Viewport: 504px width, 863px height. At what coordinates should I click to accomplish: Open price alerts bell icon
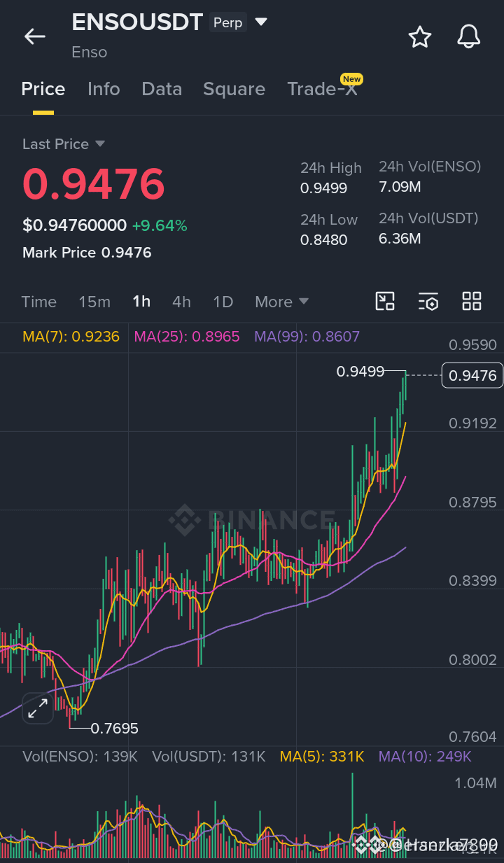468,36
